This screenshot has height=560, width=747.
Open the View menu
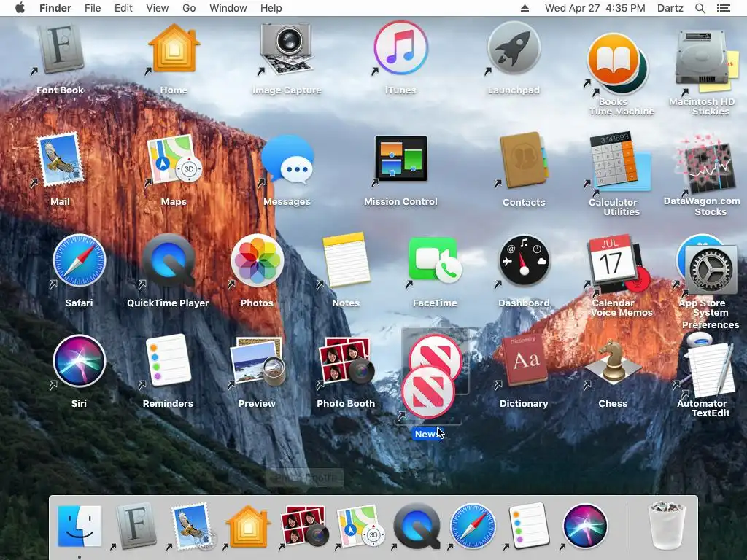tap(158, 8)
